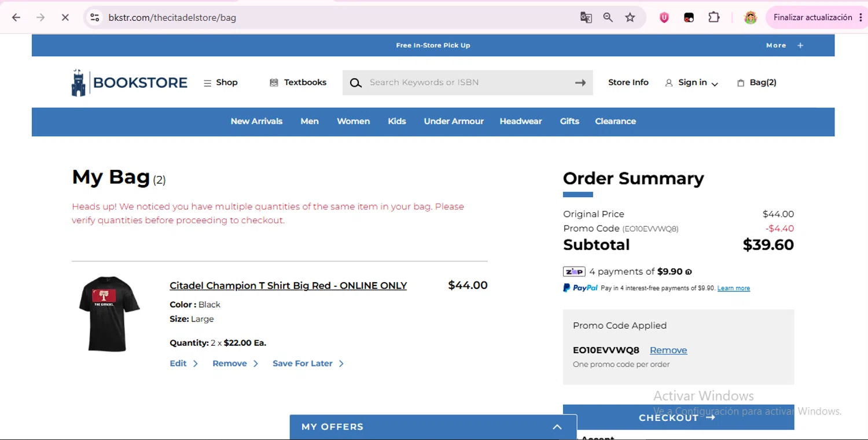Expand the More banner options
This screenshot has height=440, width=868.
coord(785,45)
